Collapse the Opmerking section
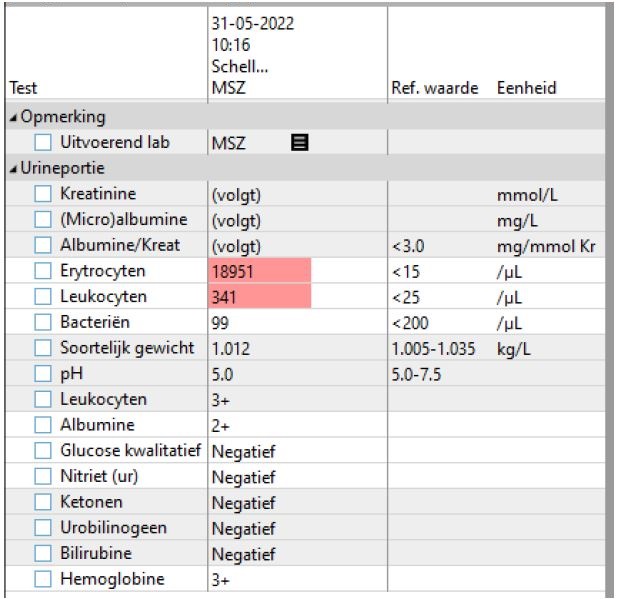This screenshot has height=599, width=619. [x=10, y=118]
